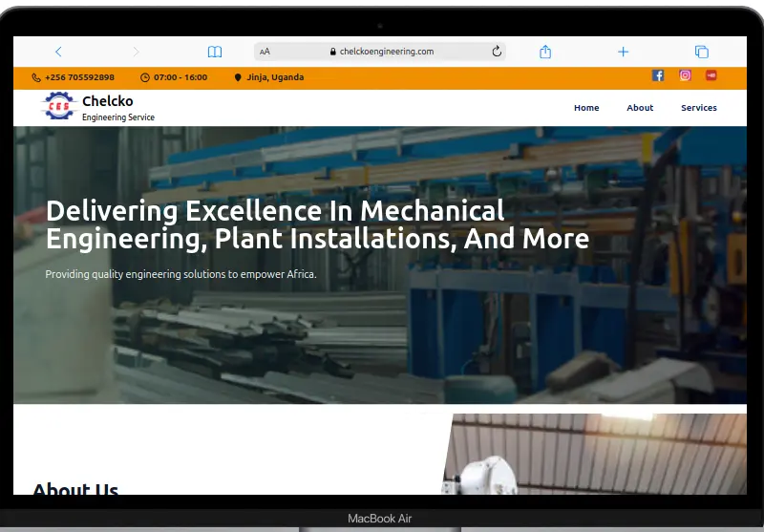The height and width of the screenshot is (532, 764).
Task: Click the browser forward arrow
Action: coord(136,52)
